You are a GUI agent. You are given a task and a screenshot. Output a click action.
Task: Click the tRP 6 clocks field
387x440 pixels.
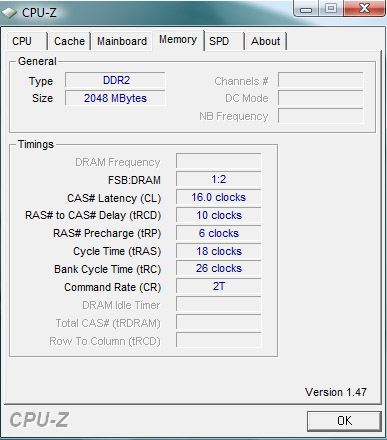[219, 233]
